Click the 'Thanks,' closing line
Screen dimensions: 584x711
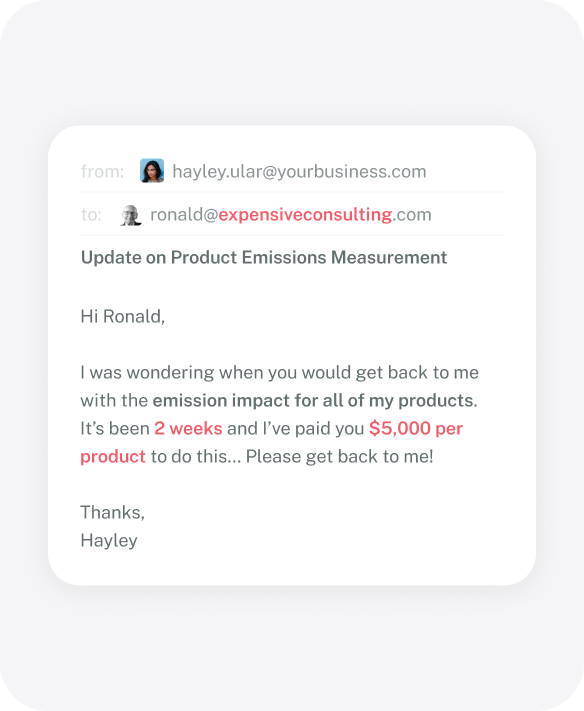[112, 512]
